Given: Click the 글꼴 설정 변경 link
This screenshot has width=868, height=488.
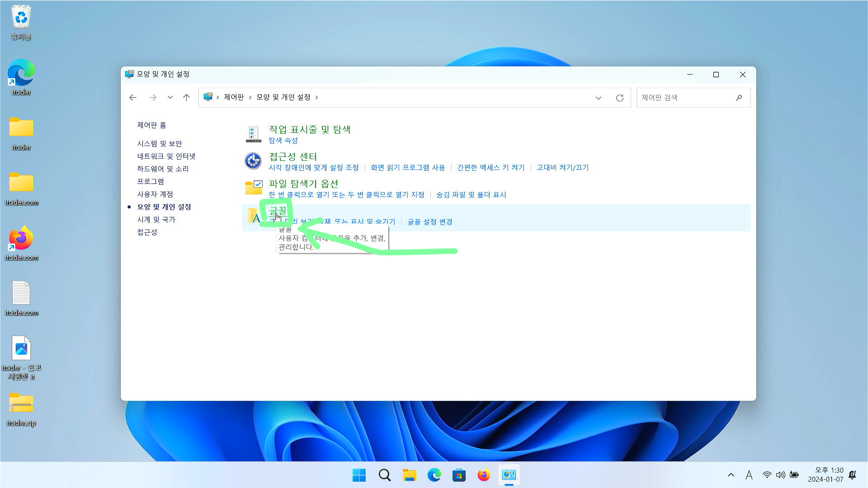Looking at the screenshot, I should click(x=429, y=221).
